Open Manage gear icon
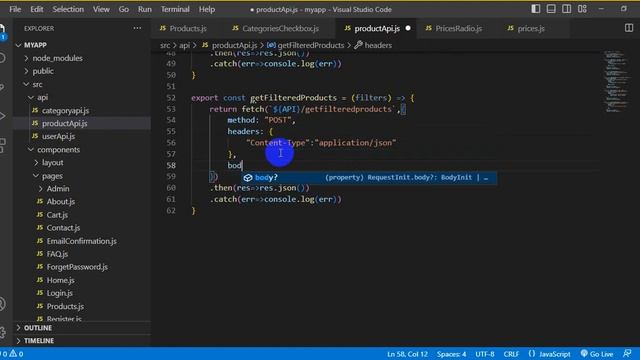The width and height of the screenshot is (640, 360). point(2,332)
